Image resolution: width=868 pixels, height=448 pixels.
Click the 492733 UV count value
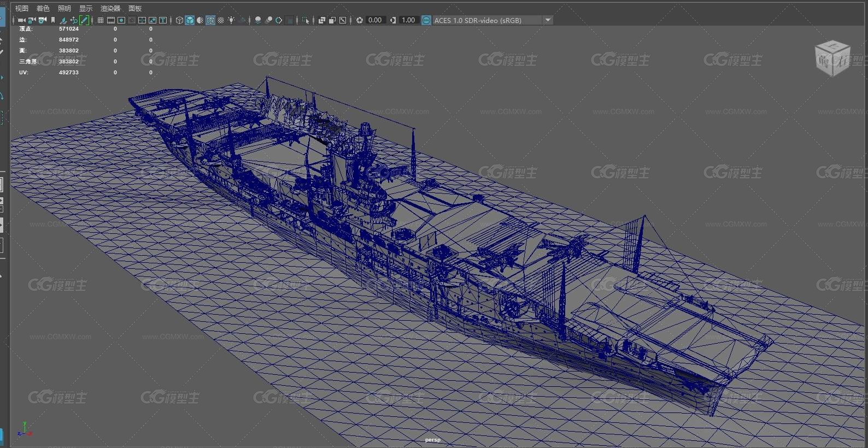tap(69, 73)
